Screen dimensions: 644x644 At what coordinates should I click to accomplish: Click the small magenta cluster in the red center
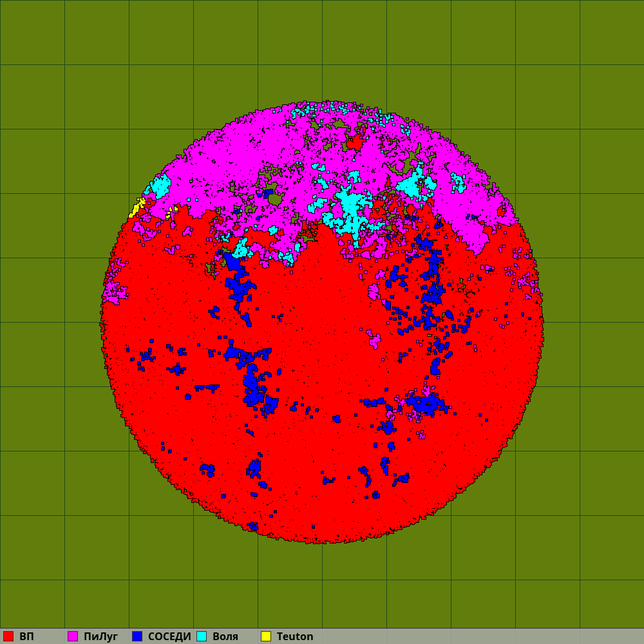click(373, 337)
